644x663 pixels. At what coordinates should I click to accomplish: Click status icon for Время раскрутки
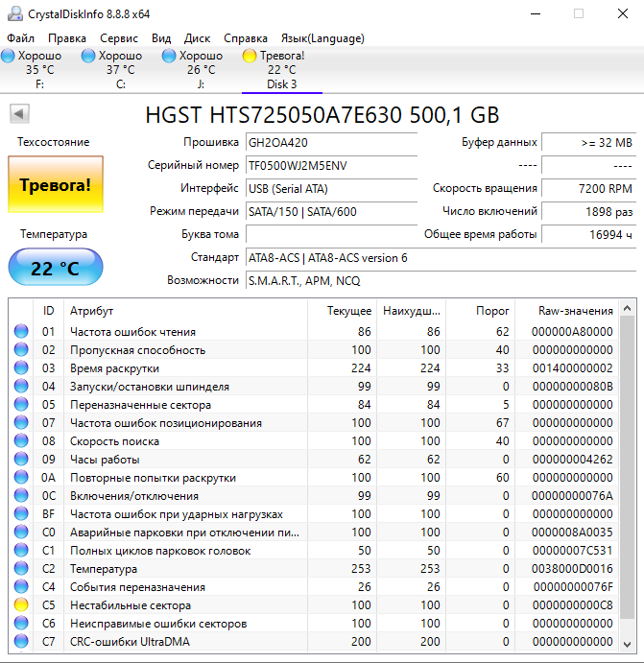pos(21,367)
